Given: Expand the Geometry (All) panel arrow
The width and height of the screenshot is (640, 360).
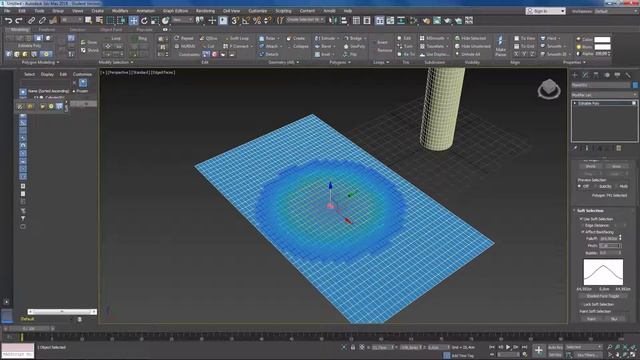Looking at the screenshot, I should coord(298,62).
